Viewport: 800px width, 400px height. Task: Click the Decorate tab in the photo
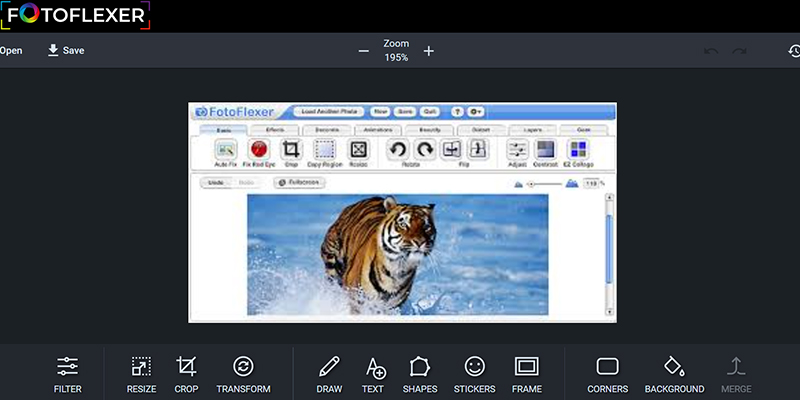tap(327, 130)
